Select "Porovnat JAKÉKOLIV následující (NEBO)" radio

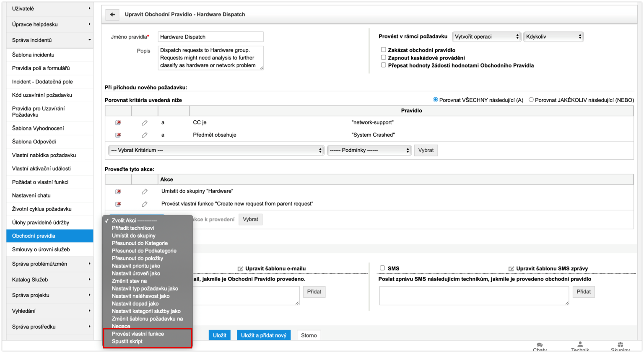coord(531,100)
